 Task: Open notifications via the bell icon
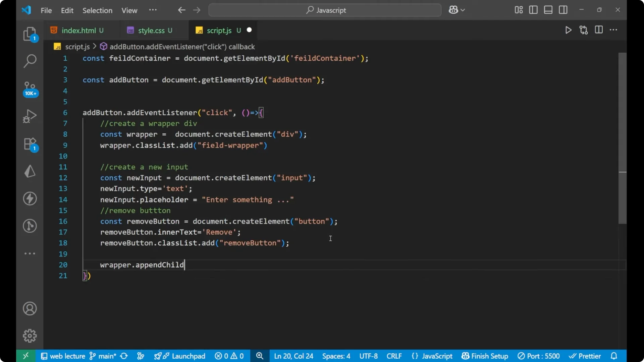coord(614,356)
